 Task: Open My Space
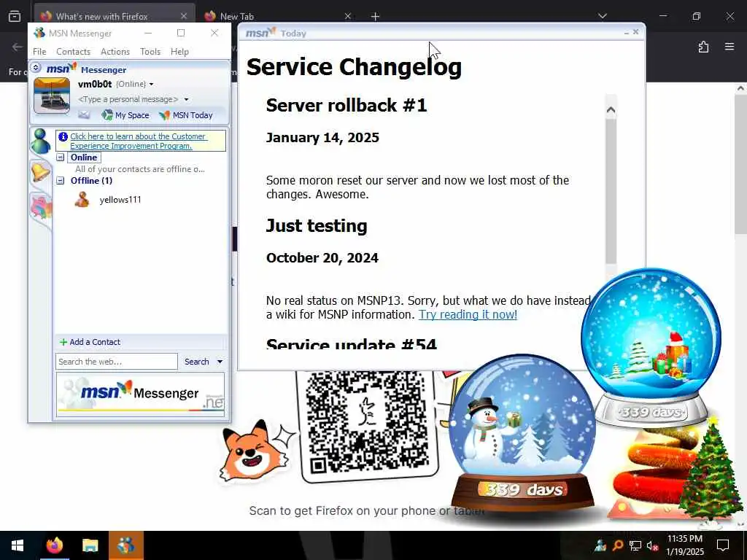click(125, 115)
